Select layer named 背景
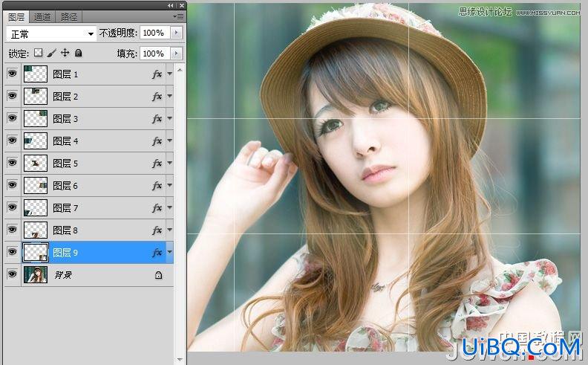The height and width of the screenshot is (365, 588). click(63, 275)
